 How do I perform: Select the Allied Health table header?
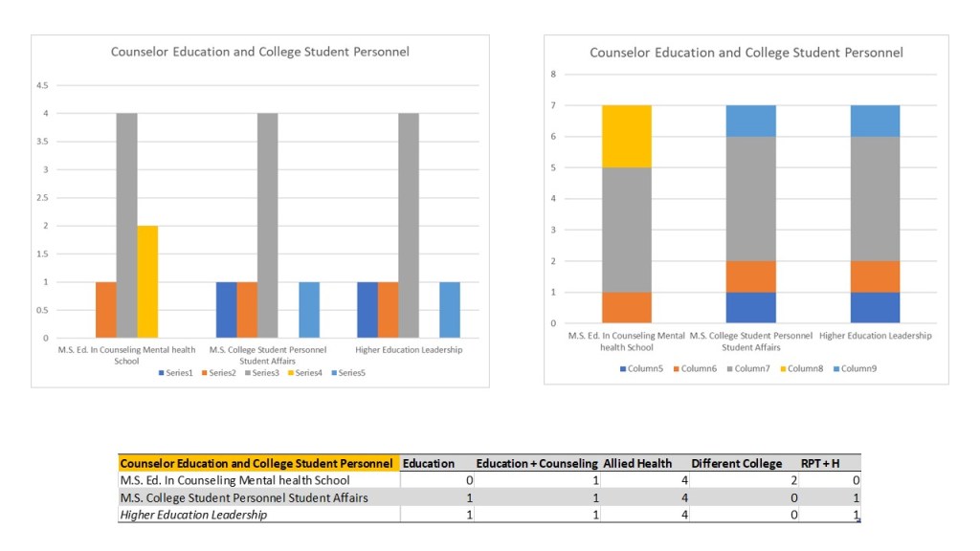[638, 463]
